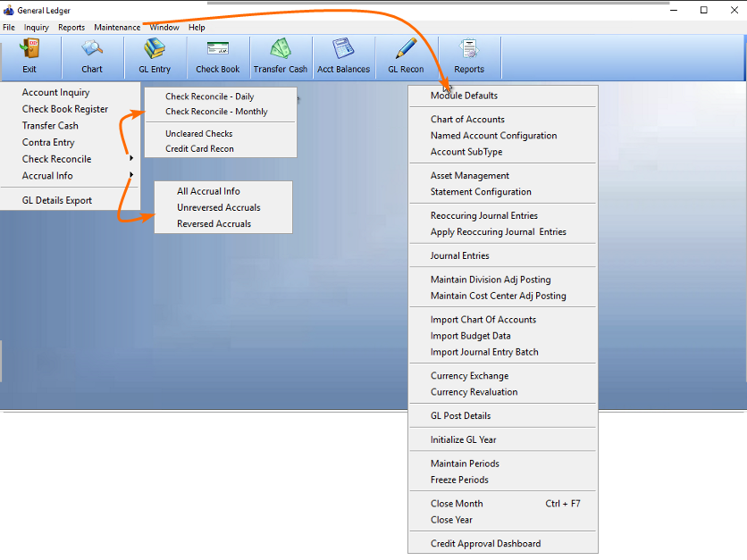The image size is (747, 560).
Task: Choose Chart of Accounts menu entry
Action: [x=467, y=120]
